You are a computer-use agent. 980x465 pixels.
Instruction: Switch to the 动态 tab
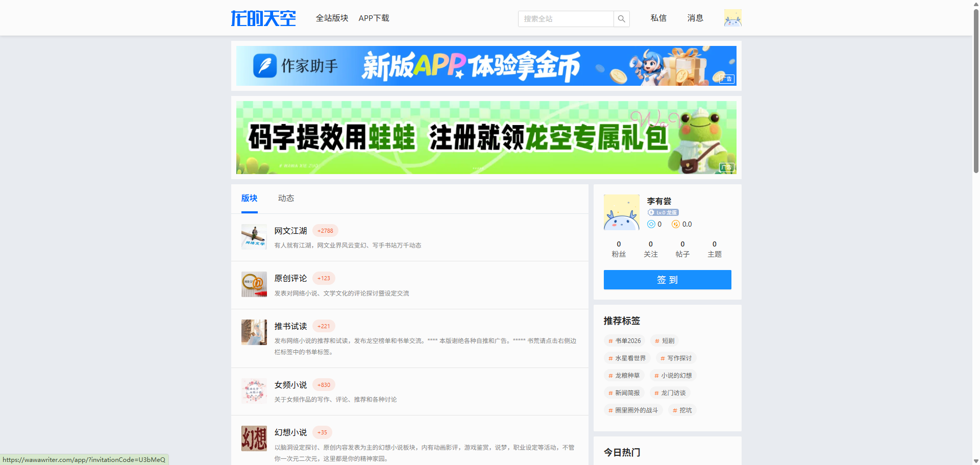pos(286,198)
